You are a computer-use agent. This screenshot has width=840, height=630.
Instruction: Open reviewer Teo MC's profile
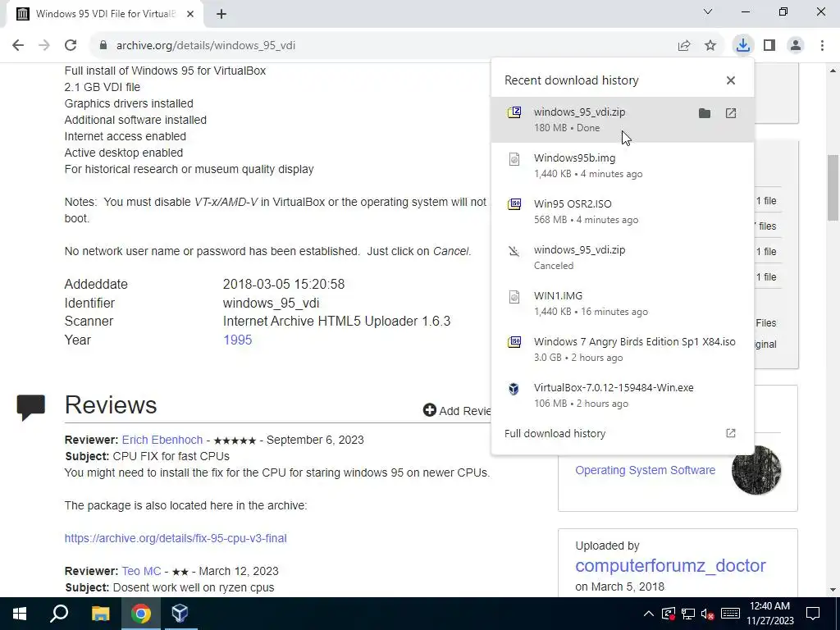click(x=141, y=571)
